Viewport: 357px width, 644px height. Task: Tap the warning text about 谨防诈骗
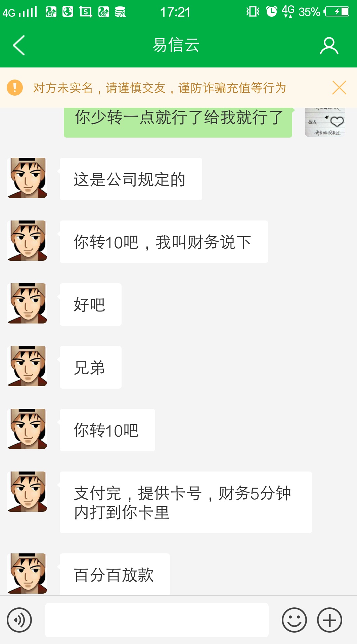[160, 88]
